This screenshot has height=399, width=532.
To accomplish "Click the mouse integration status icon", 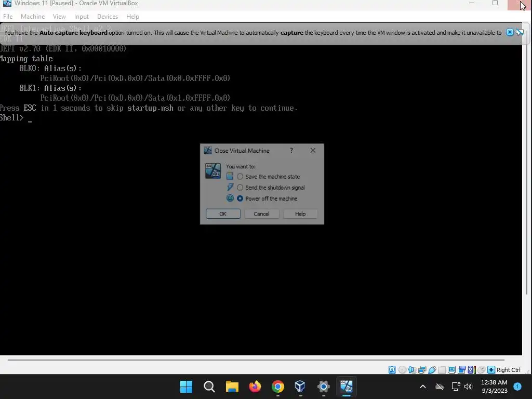I will pos(481,370).
